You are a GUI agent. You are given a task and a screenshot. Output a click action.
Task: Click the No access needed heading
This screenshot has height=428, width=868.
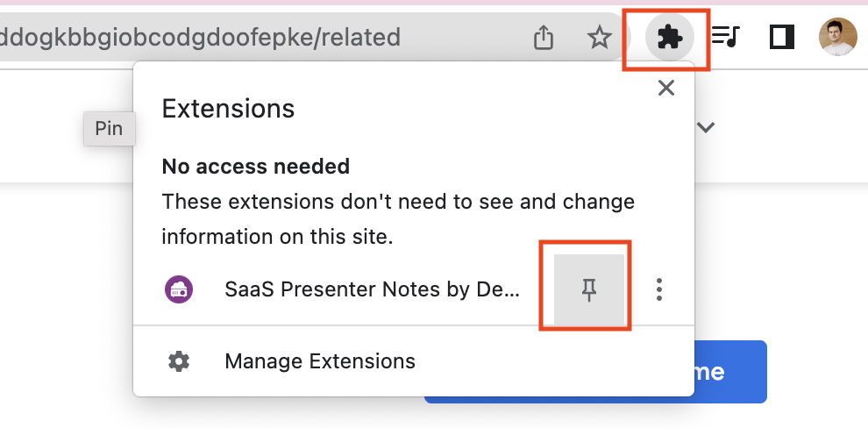pyautogui.click(x=256, y=166)
